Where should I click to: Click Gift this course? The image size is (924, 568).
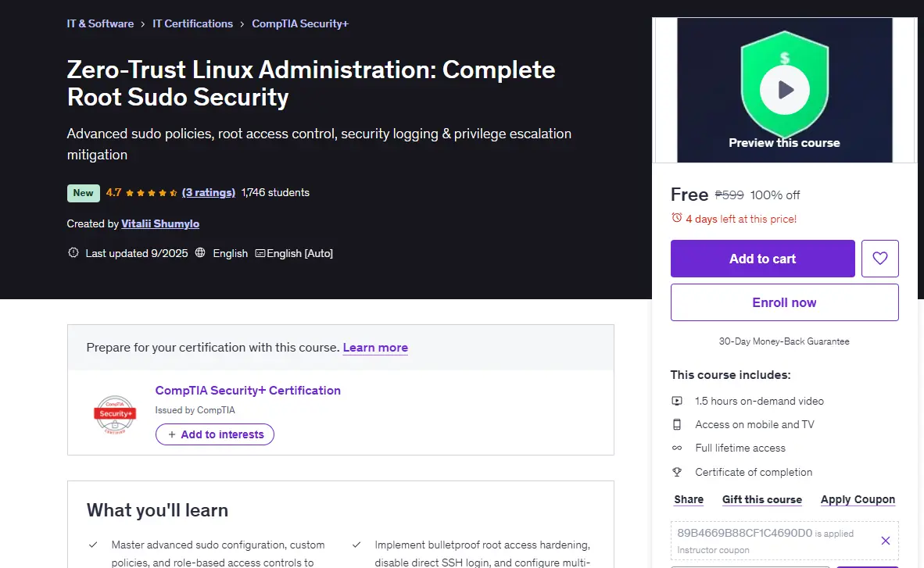pos(762,500)
